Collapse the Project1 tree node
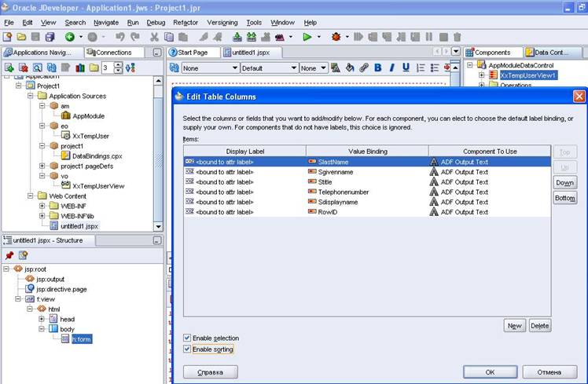Image resolution: width=588 pixels, height=384 pixels. click(x=18, y=86)
